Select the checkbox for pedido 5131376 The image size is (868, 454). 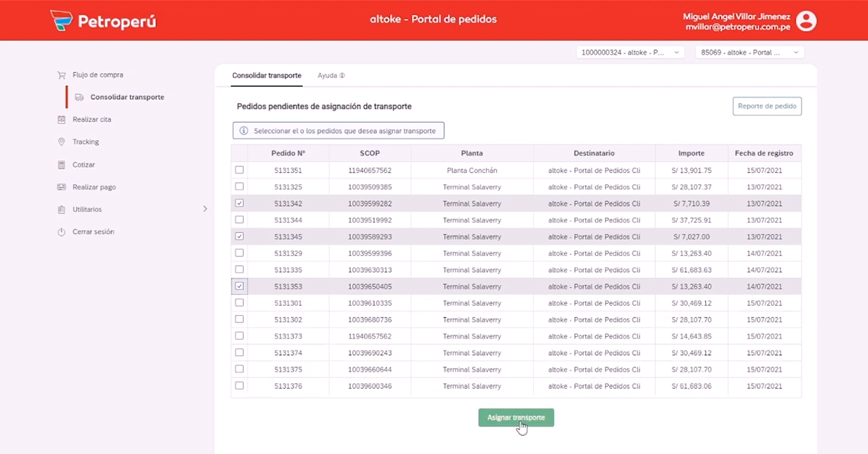pos(239,386)
